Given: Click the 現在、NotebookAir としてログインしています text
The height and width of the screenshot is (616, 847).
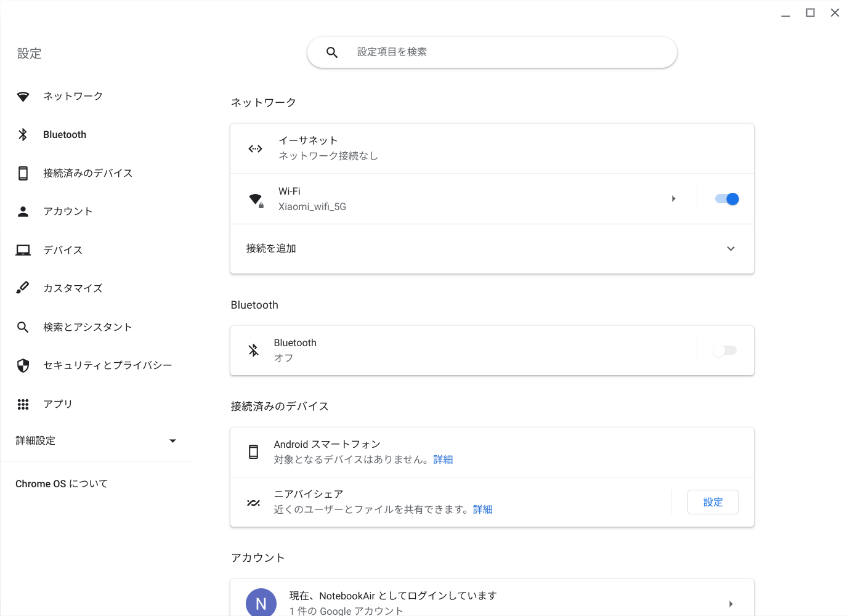Looking at the screenshot, I should click(393, 596).
